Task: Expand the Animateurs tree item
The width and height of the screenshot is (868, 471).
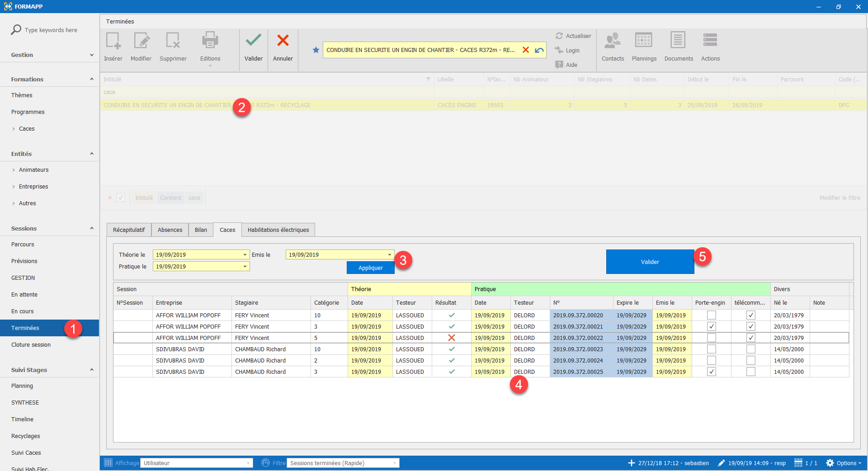Action: 14,170
